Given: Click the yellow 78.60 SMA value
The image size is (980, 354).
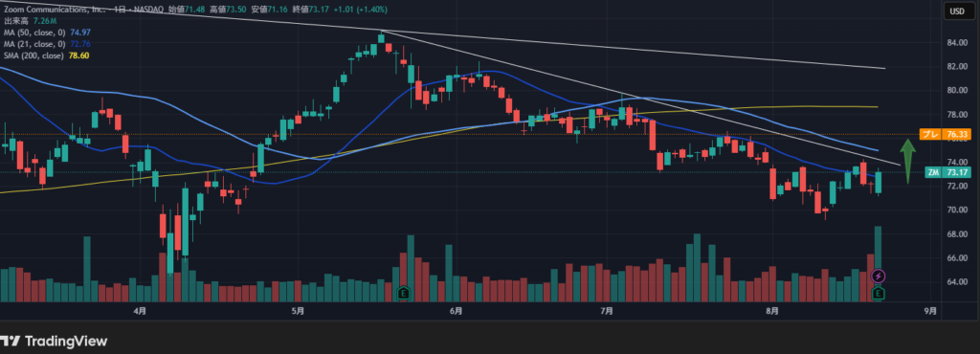Looking at the screenshot, I should coord(78,55).
